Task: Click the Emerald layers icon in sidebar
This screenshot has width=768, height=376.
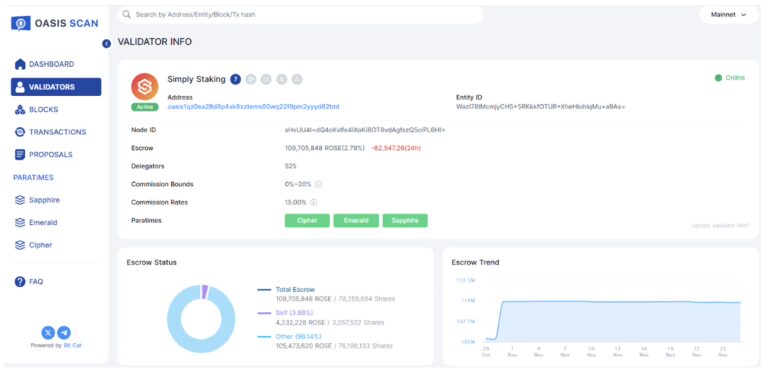Action: point(20,222)
